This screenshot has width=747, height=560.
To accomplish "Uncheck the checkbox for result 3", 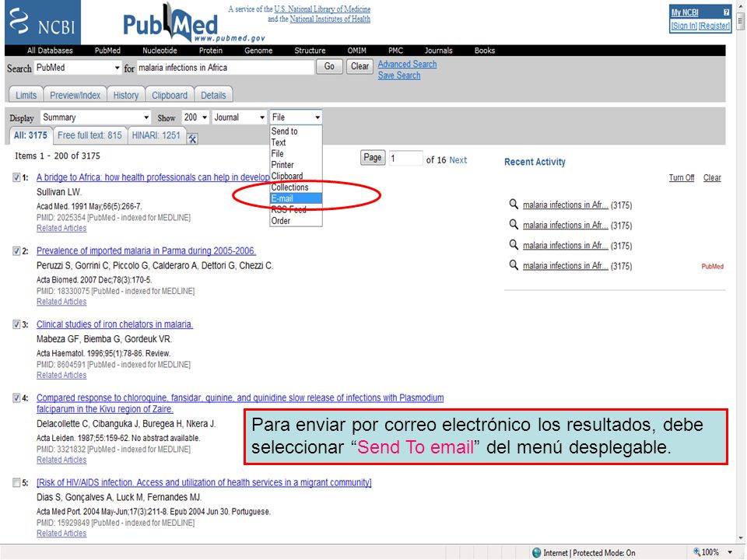I will (x=16, y=324).
